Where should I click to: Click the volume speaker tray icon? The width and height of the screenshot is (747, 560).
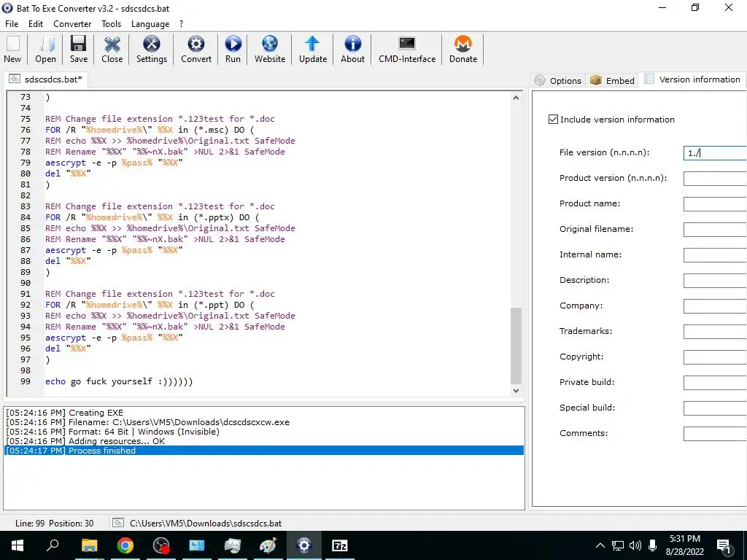[635, 545]
